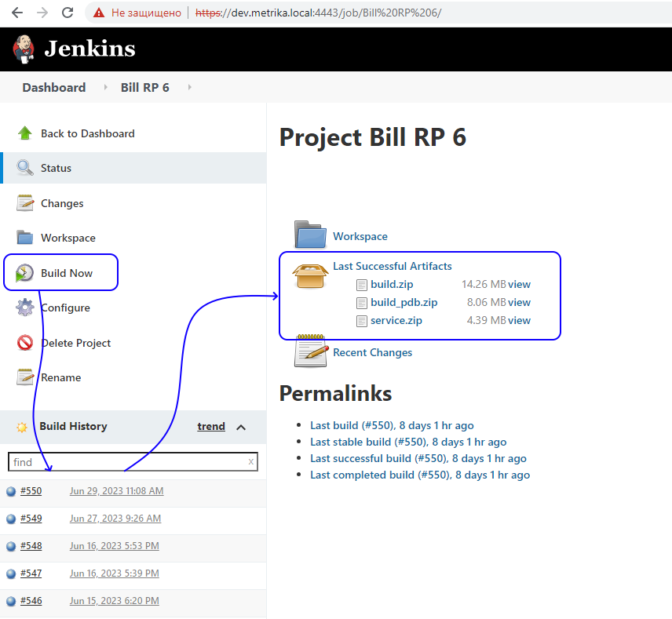
Task: Click the notepad Changes icon
Action: click(x=25, y=203)
